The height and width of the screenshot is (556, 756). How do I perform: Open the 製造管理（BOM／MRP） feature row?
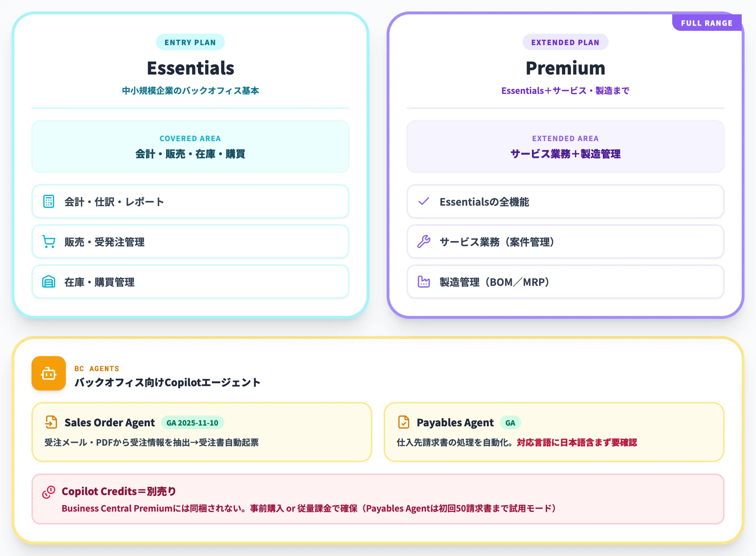coord(566,282)
